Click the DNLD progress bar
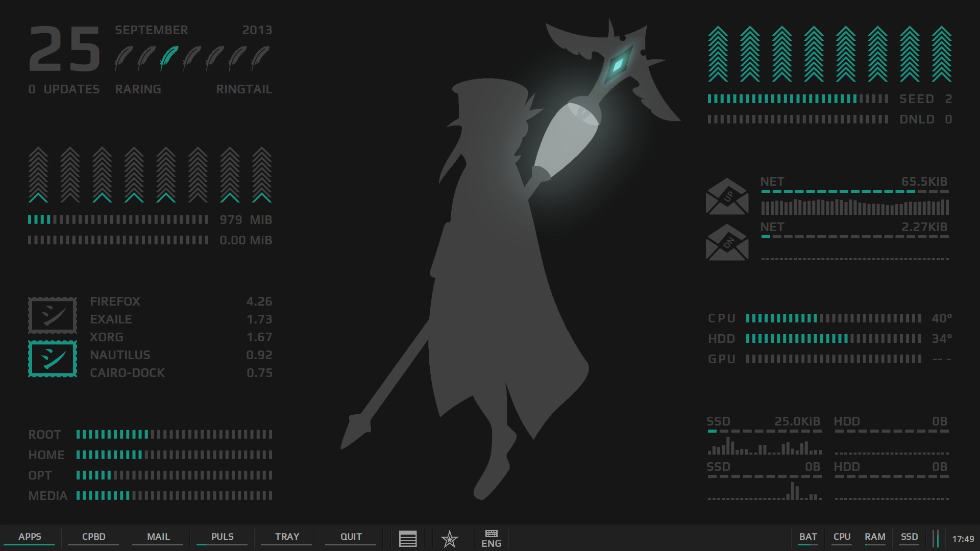Image resolution: width=980 pixels, height=551 pixels. click(798, 119)
